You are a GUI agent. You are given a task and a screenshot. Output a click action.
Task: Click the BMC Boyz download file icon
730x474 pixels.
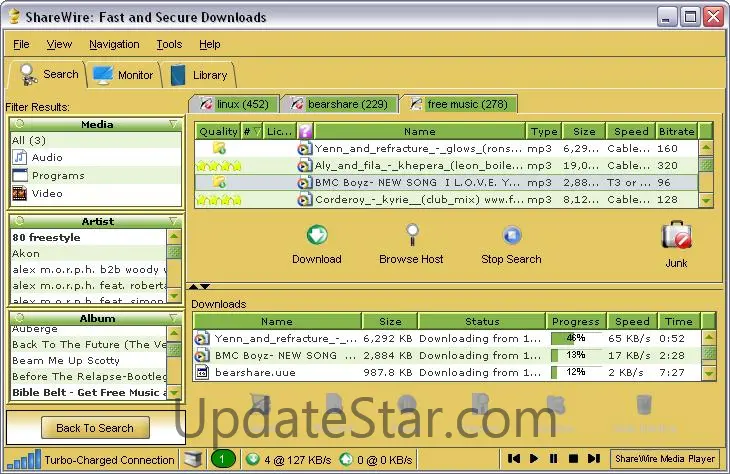tap(202, 355)
